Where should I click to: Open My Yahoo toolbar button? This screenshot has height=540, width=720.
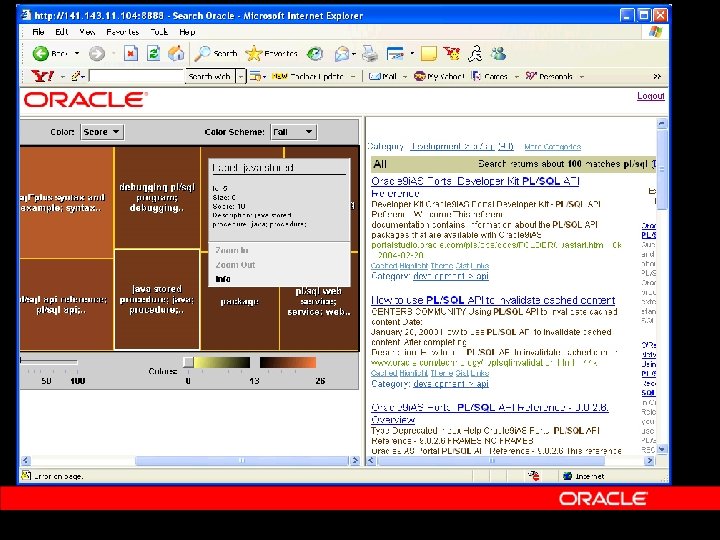pos(439,76)
